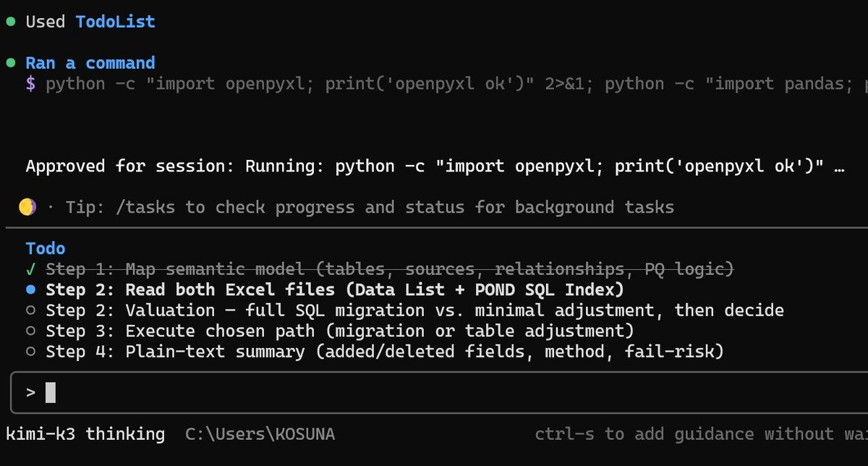The height and width of the screenshot is (466, 868).
Task: Click Step 4: Plain-text summary
Action: point(385,352)
